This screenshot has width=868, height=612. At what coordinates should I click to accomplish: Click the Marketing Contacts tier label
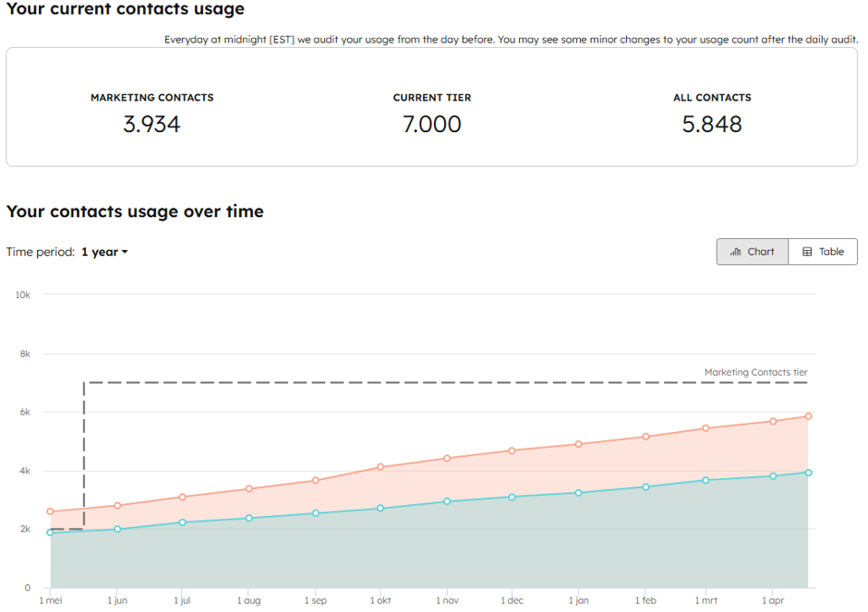757,372
